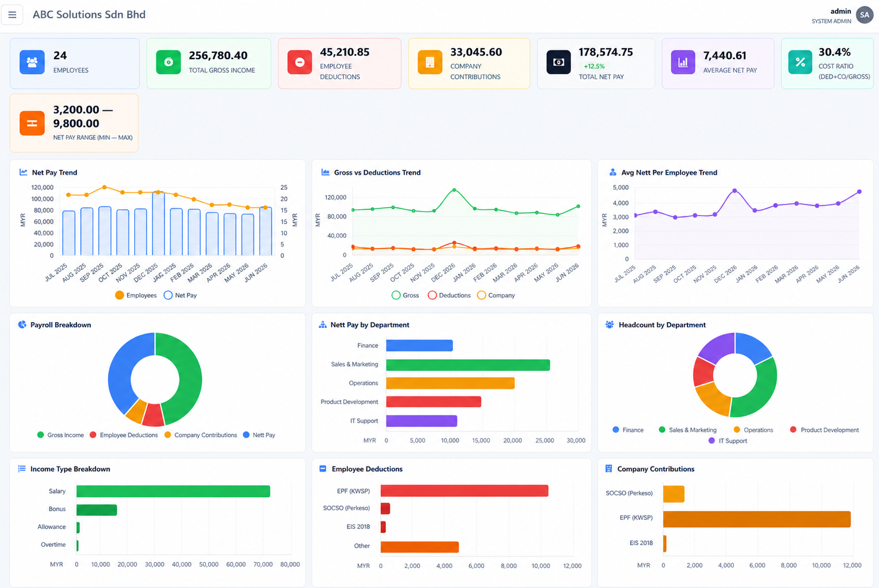
Task: Click the Salary income bar
Action: coord(173,491)
